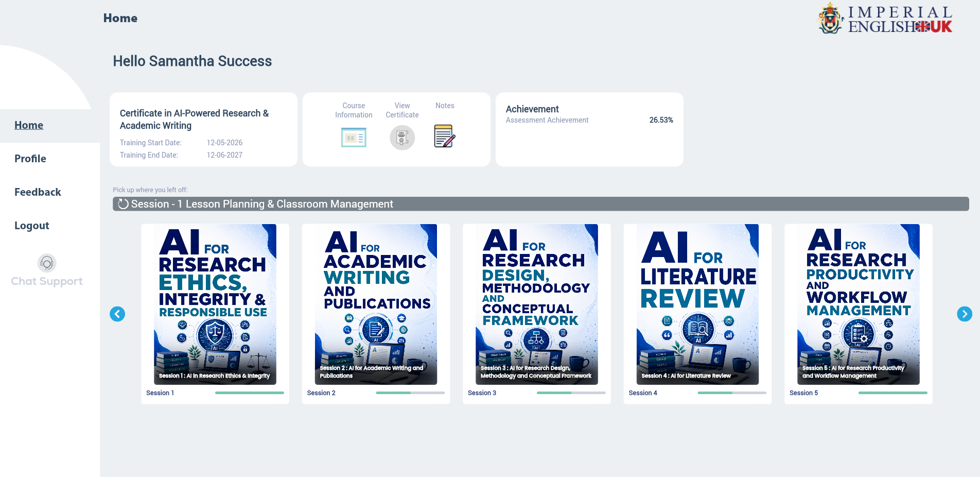Click the previous carousel arrow

click(x=117, y=314)
